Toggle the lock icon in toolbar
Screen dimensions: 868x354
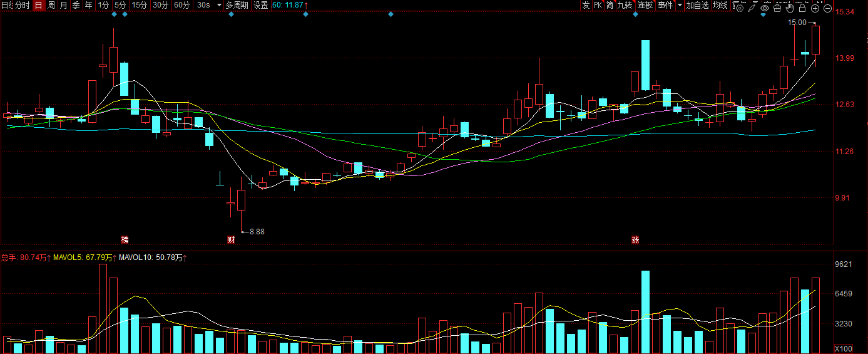coord(802,8)
